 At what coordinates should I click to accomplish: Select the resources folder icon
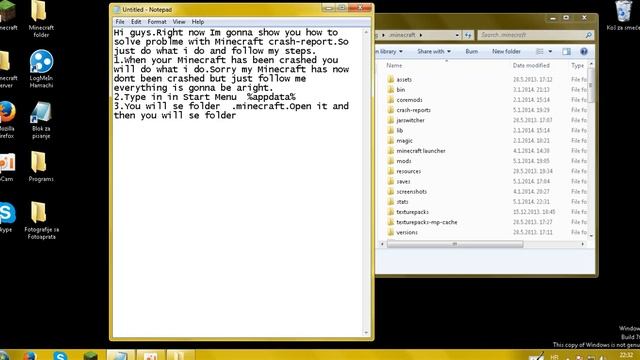pos(391,171)
